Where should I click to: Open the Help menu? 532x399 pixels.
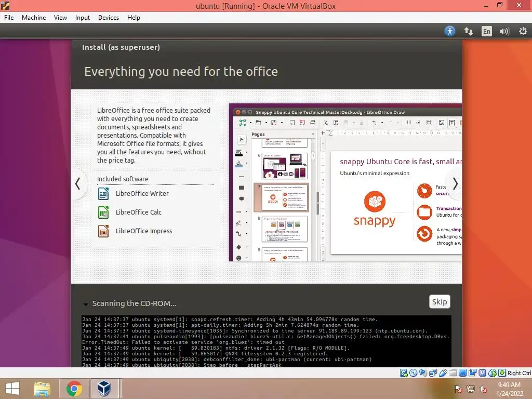(x=134, y=18)
